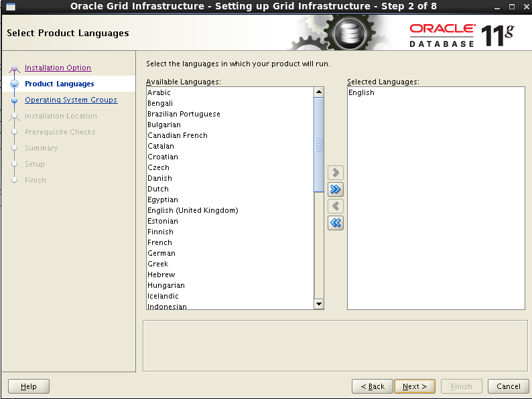Select German in Available Languages
This screenshot has width=532, height=399.
point(230,253)
